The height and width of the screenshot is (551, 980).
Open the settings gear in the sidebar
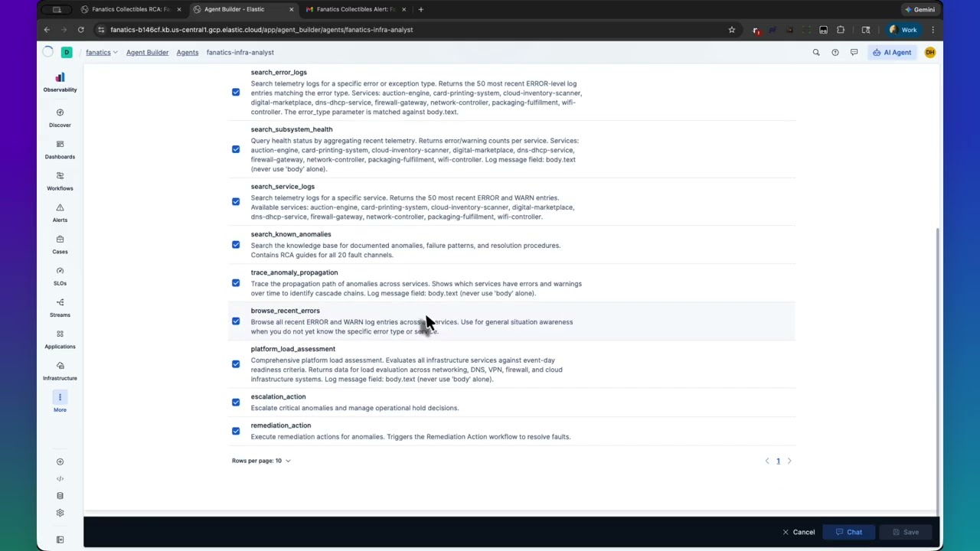pyautogui.click(x=60, y=513)
